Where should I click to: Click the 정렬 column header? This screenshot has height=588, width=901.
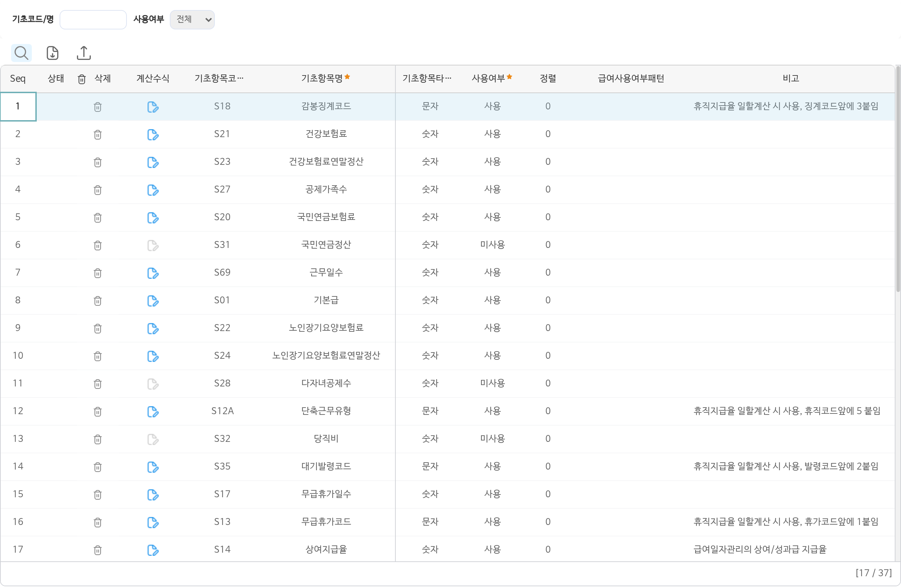pyautogui.click(x=548, y=78)
